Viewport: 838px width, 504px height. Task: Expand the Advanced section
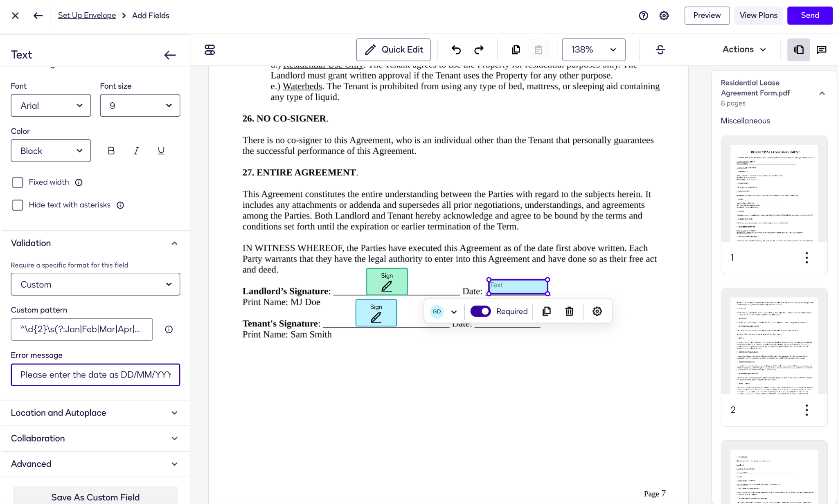[x=95, y=464]
